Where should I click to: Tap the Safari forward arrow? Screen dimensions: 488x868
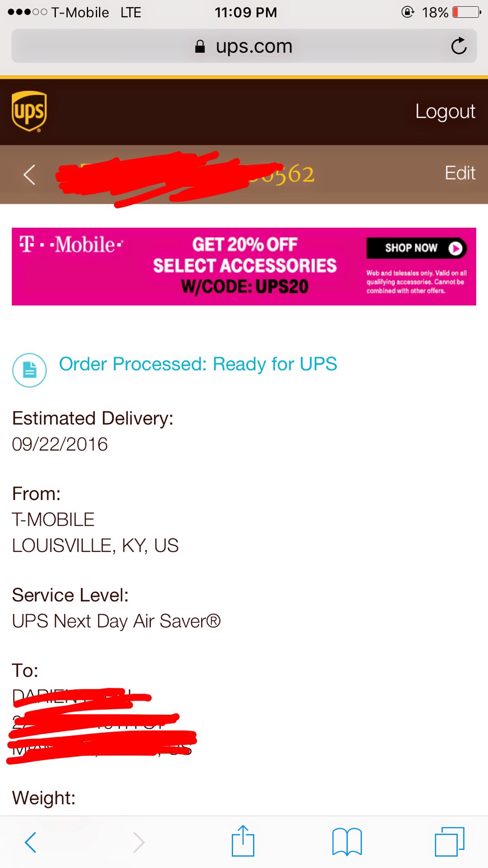point(139,842)
